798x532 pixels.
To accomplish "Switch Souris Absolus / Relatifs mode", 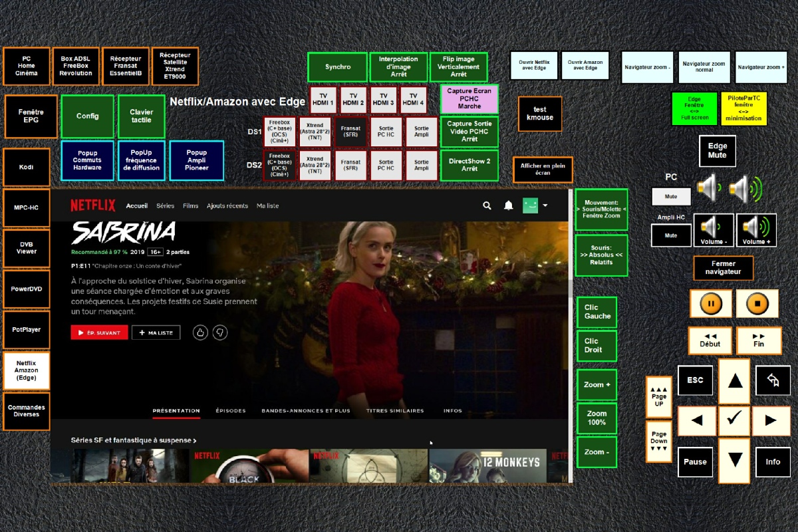I will 601,255.
